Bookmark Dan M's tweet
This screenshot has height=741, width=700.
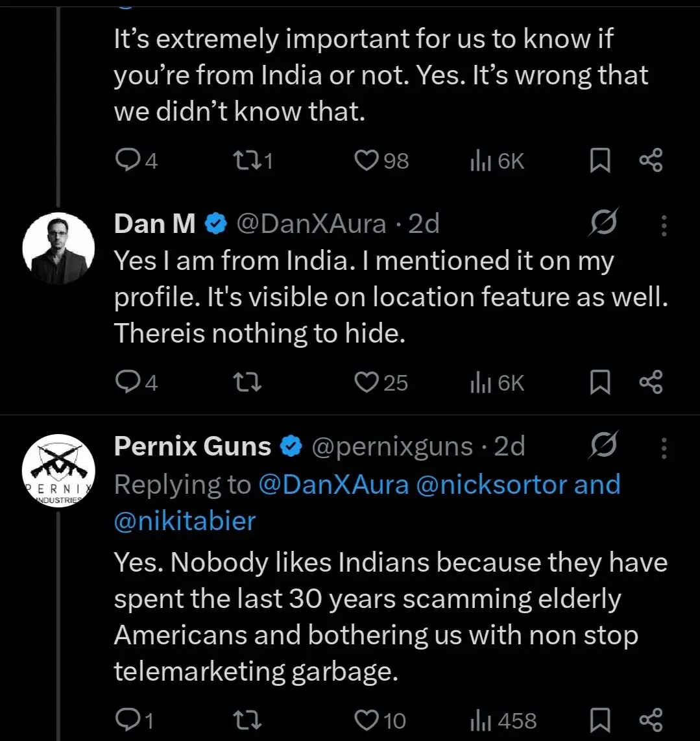pyautogui.click(x=600, y=383)
